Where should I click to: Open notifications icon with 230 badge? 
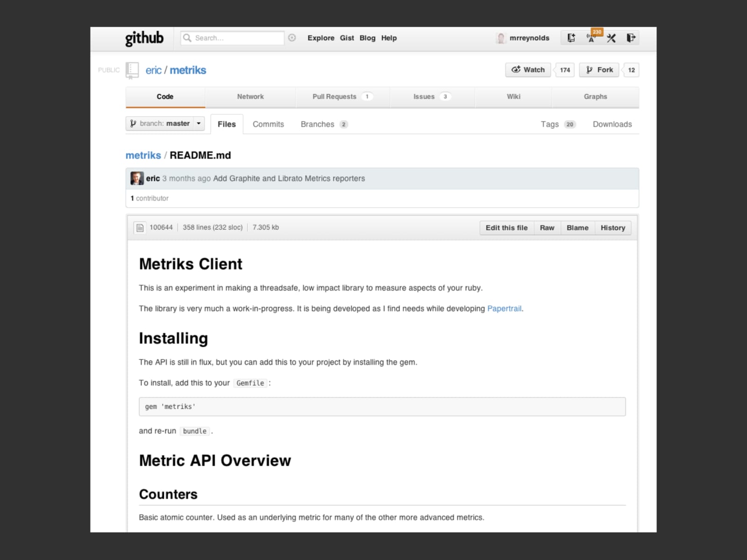pyautogui.click(x=592, y=38)
